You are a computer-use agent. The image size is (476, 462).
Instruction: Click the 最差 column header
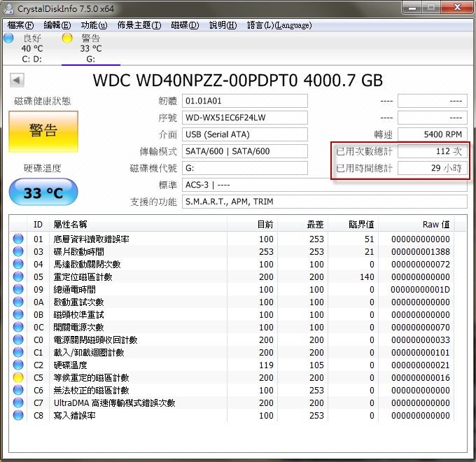click(302, 224)
